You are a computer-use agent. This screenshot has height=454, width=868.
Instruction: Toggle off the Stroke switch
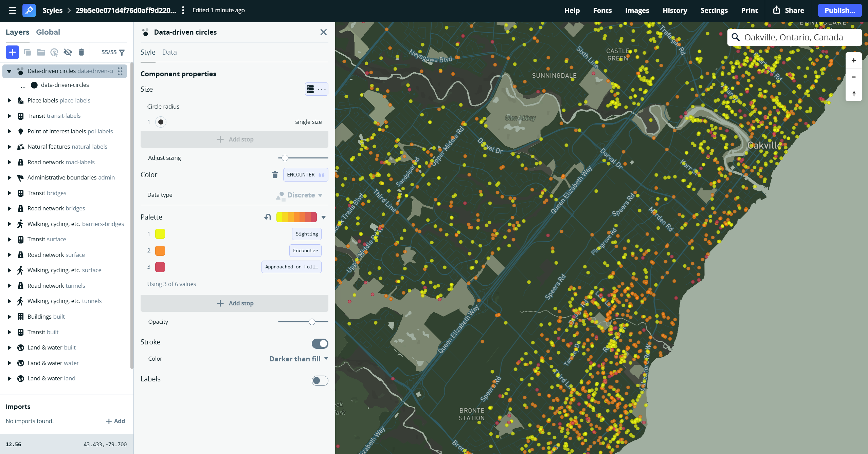tap(320, 343)
